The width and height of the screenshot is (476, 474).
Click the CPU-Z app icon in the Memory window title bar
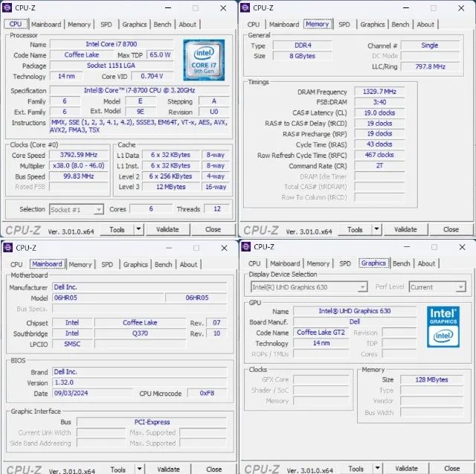(x=245, y=8)
